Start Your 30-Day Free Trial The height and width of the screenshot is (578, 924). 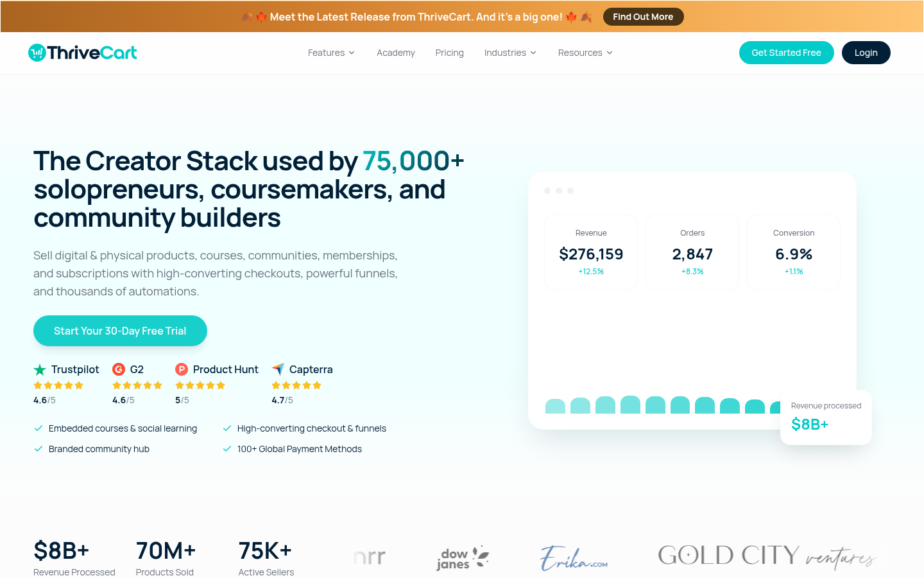(x=120, y=331)
